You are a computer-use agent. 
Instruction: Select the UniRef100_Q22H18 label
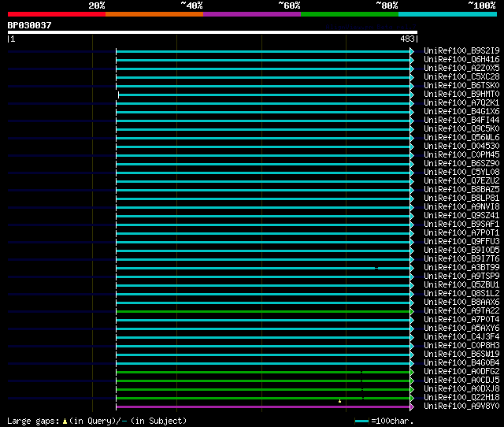click(461, 398)
